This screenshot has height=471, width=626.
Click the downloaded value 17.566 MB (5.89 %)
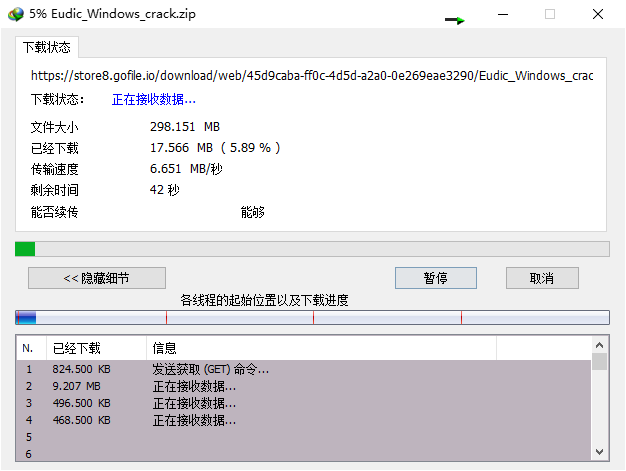[215, 148]
